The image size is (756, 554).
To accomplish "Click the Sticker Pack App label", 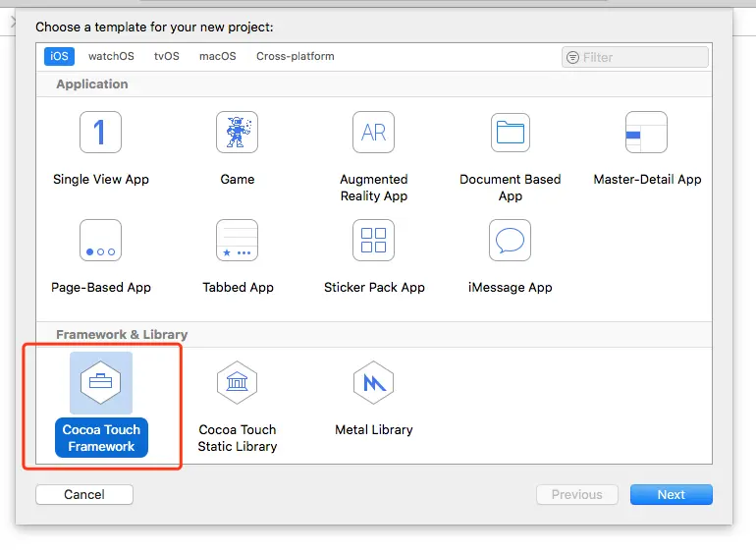I will point(374,288).
